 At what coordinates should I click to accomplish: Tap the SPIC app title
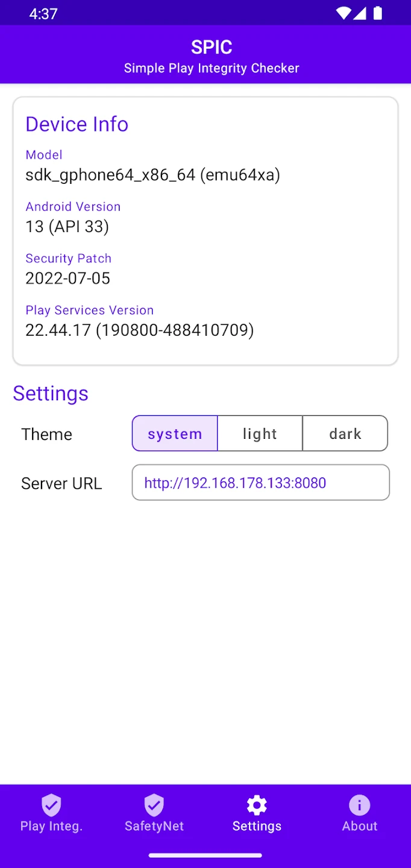(212, 47)
